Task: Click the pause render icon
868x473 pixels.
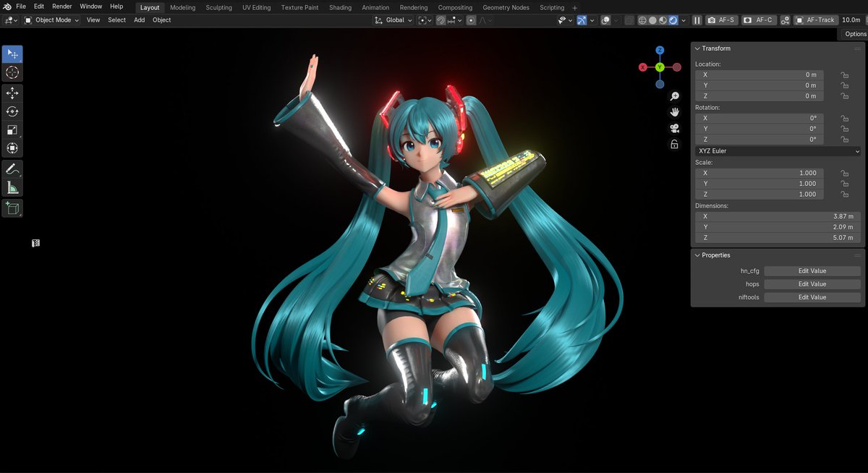Action: click(697, 20)
